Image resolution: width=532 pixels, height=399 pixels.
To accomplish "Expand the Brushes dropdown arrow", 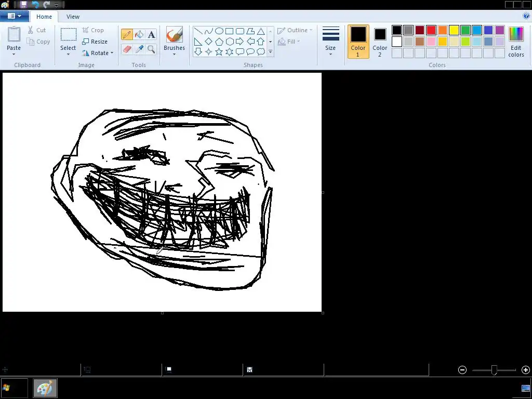I will [x=175, y=54].
